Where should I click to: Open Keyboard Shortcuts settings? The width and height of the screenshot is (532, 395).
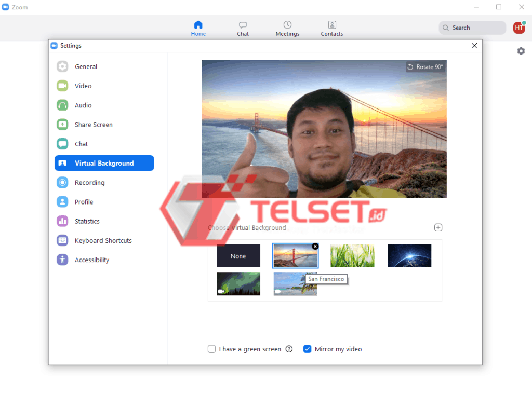[103, 241]
